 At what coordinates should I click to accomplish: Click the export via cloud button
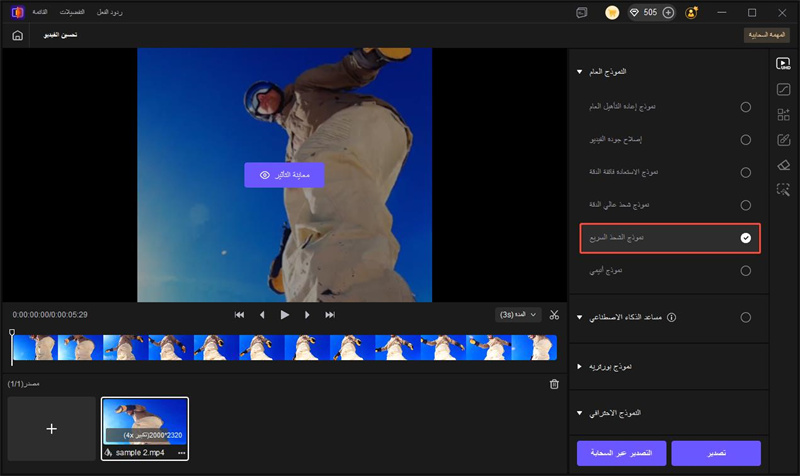(620, 453)
